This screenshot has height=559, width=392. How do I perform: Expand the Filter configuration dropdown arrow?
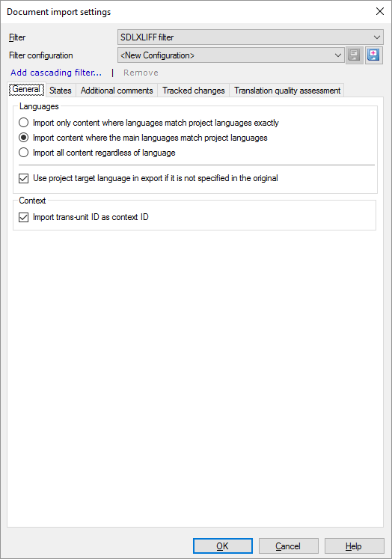[x=338, y=55]
